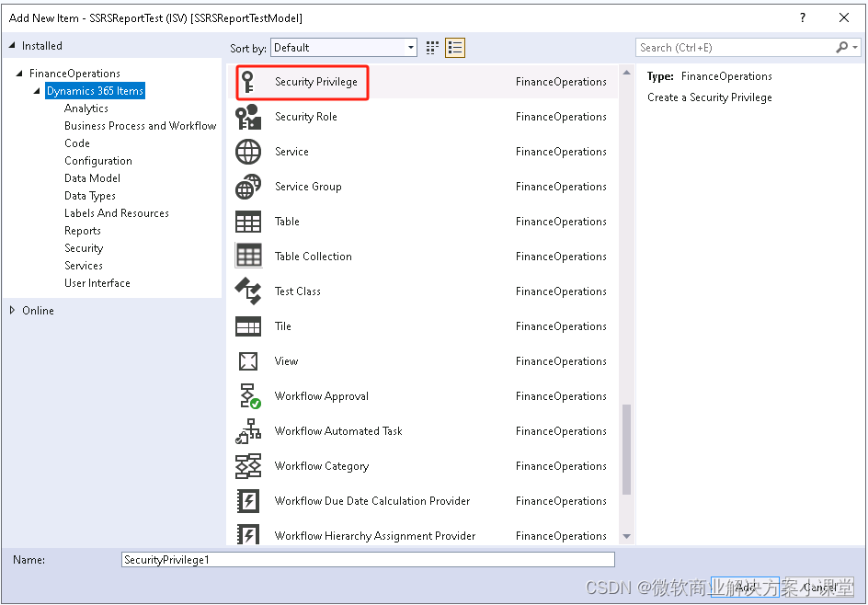Image resolution: width=868 pixels, height=605 pixels.
Task: Click the Name input field
Action: (368, 560)
